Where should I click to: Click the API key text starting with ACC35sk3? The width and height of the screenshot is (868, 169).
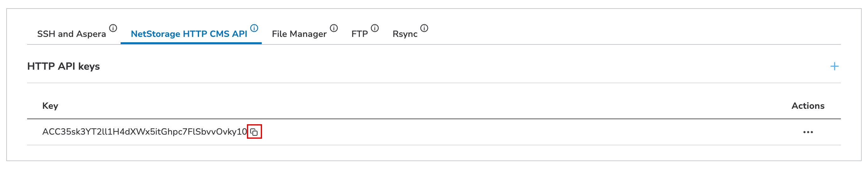[x=144, y=132]
